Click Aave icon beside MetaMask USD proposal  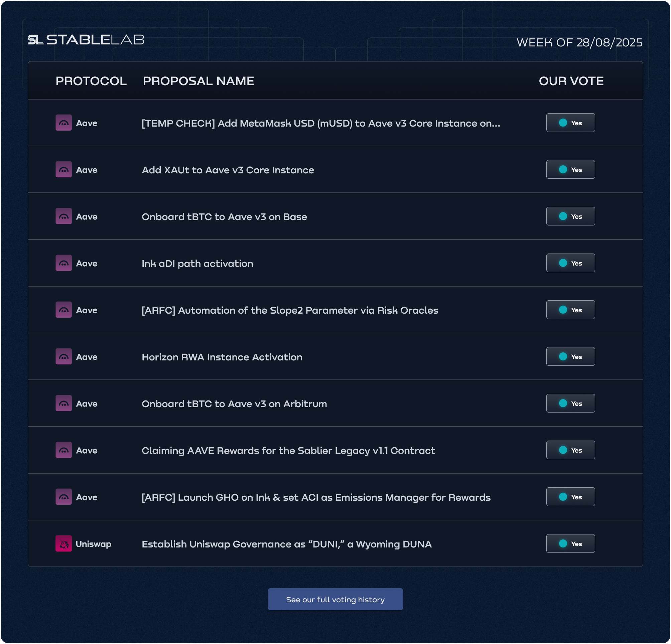64,123
